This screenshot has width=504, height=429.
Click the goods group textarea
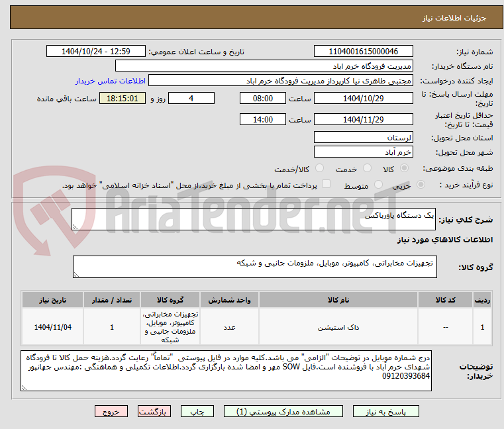point(255,267)
